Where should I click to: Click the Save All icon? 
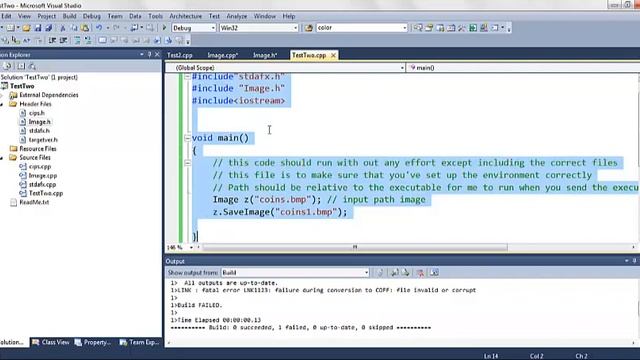click(49, 28)
